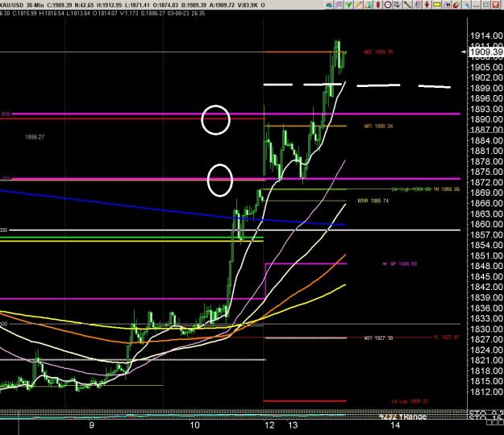Click the 03-08-23 date in the data line
Screen dimensions: 504x435
[x=178, y=13]
